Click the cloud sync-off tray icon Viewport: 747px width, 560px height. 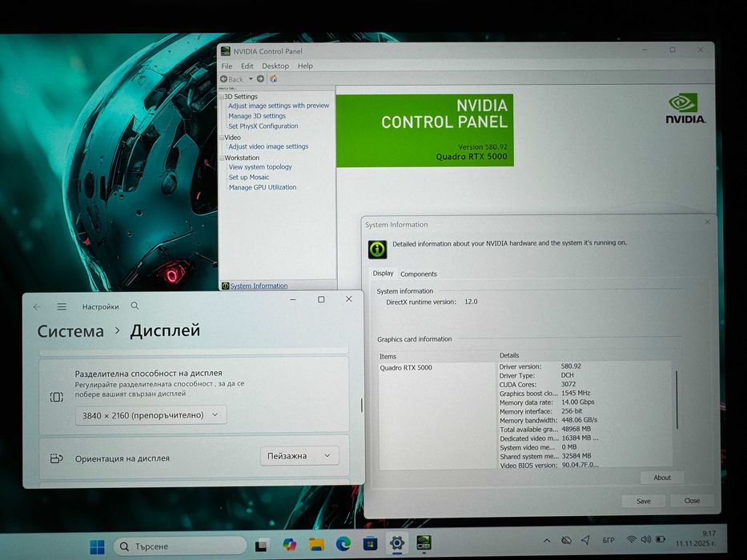pos(566,540)
